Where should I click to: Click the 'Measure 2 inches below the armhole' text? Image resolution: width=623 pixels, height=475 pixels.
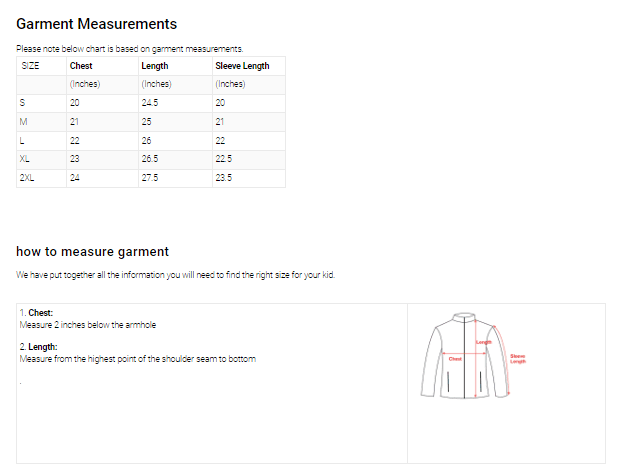tap(88, 325)
